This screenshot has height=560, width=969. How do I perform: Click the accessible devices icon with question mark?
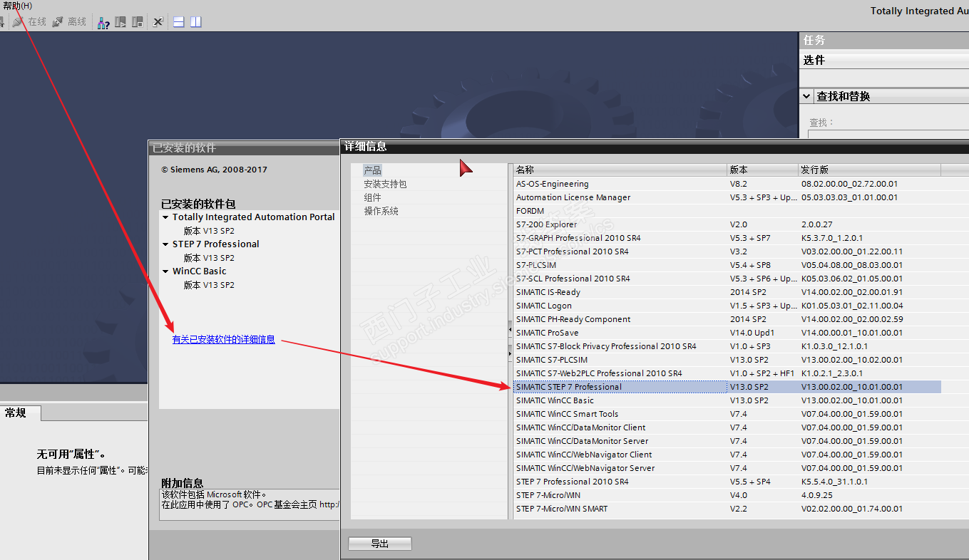103,22
